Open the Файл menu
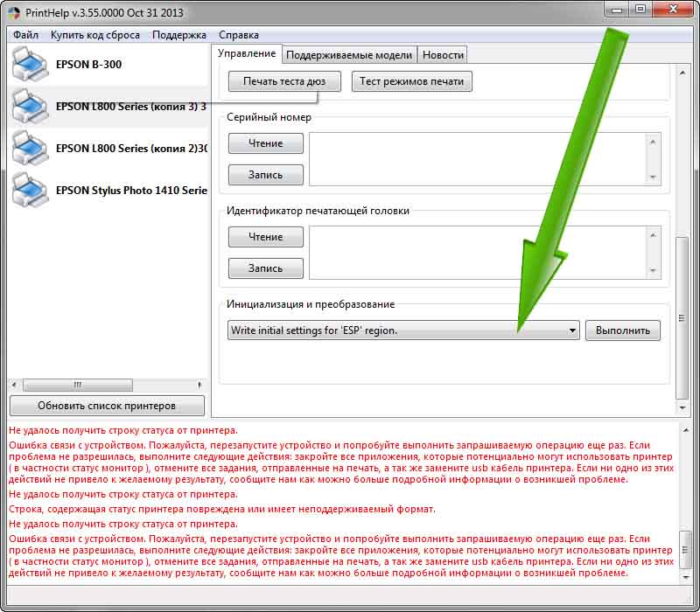Viewport: 700px width, 612px height. [x=25, y=35]
